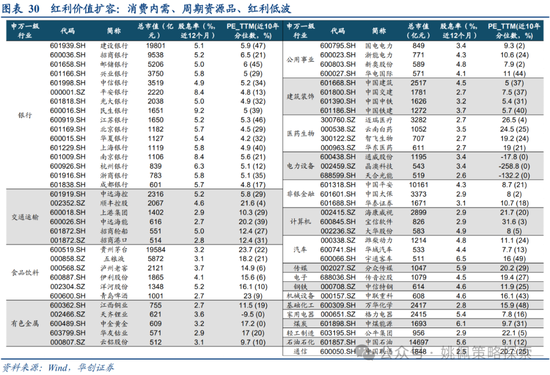
Task: Click stock code 600016.SH
Action: [68, 111]
